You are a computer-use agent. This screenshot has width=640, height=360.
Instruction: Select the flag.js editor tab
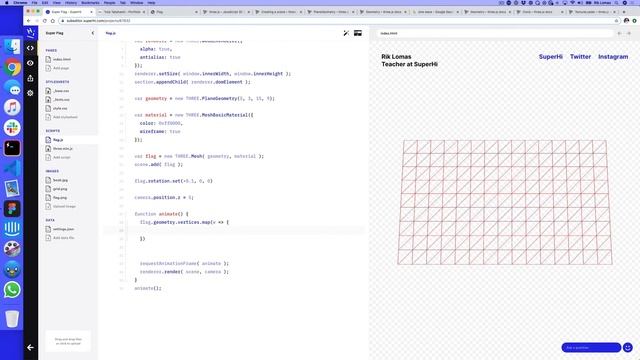[111, 33]
